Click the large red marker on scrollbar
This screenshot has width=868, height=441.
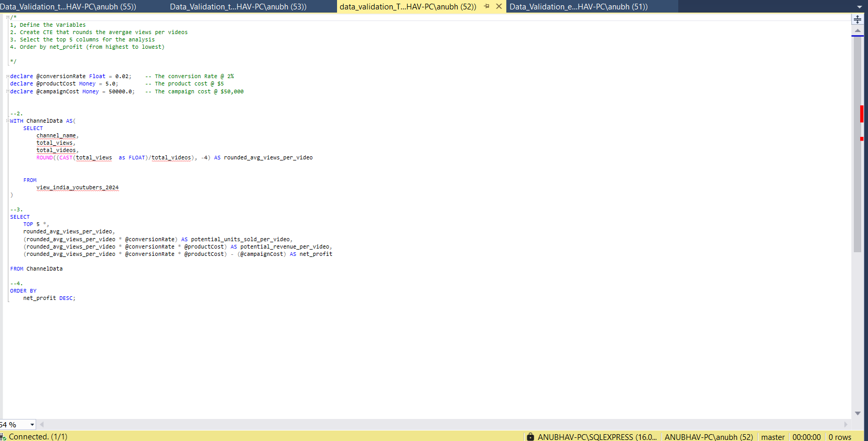[862, 114]
